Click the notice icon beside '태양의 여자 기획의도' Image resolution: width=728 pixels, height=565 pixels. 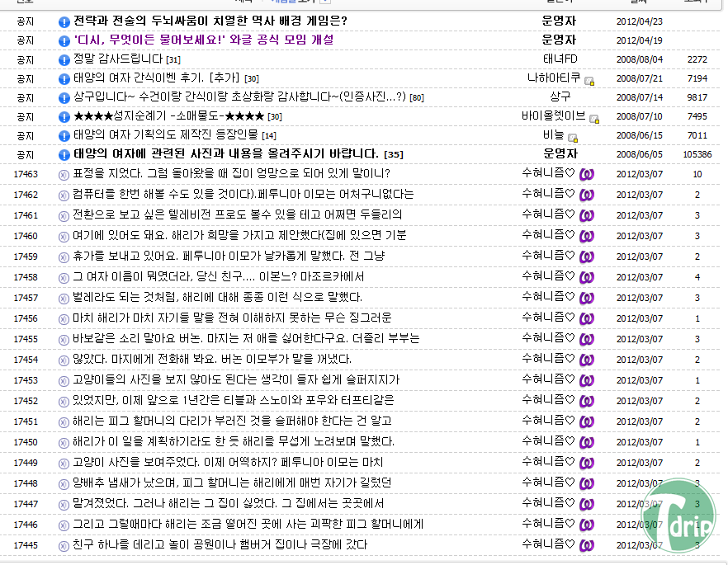tap(64, 136)
